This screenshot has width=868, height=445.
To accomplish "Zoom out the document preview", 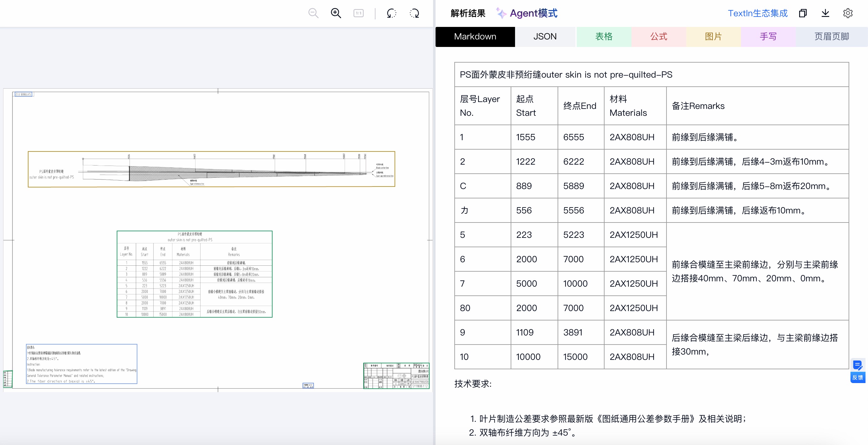I will (x=313, y=13).
